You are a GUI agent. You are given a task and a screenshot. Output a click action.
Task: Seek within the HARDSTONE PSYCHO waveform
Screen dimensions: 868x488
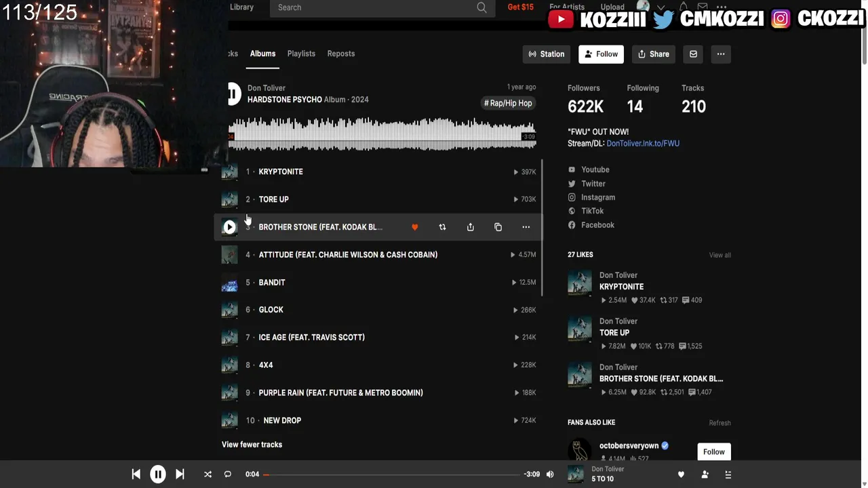click(x=382, y=133)
